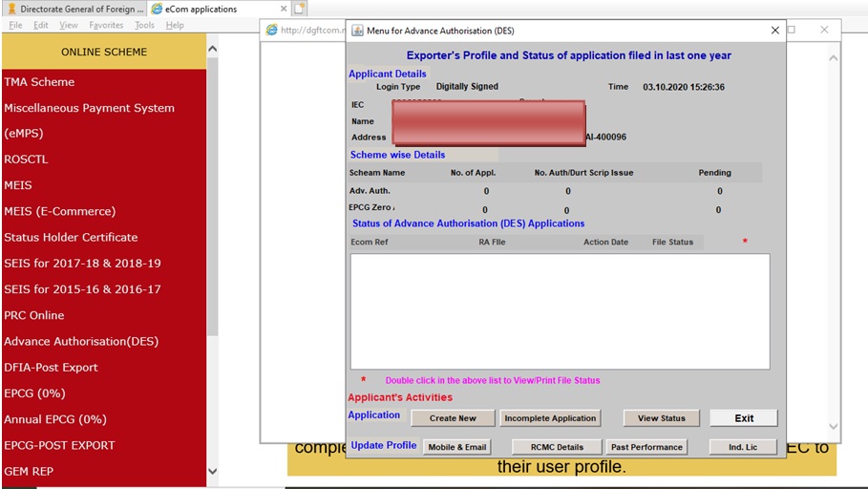Screen dimensions: 868x489
Task: Click the Scheme wise Details heading
Action: (397, 155)
